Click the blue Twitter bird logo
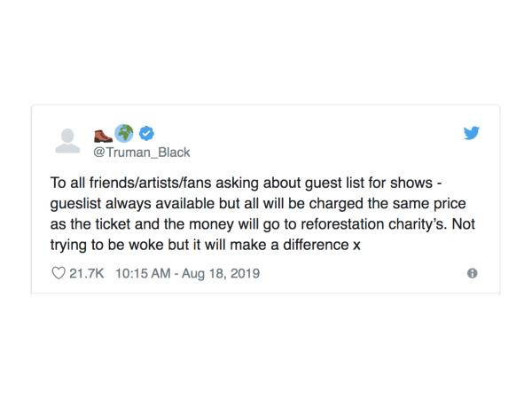532x399 pixels. click(472, 133)
